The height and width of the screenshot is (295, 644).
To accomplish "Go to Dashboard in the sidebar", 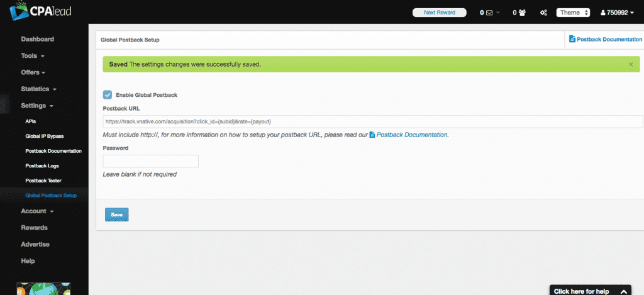I will [x=37, y=39].
